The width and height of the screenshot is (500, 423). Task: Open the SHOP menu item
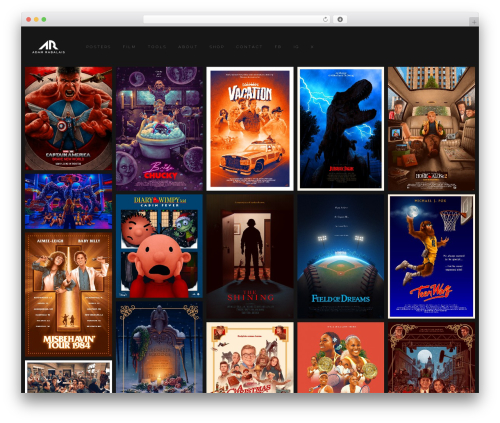[x=217, y=47]
